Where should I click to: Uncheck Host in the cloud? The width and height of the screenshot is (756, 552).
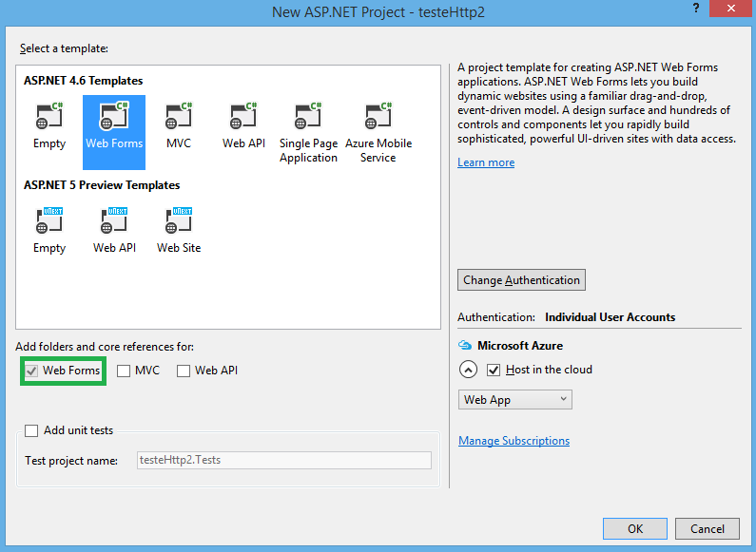point(494,370)
